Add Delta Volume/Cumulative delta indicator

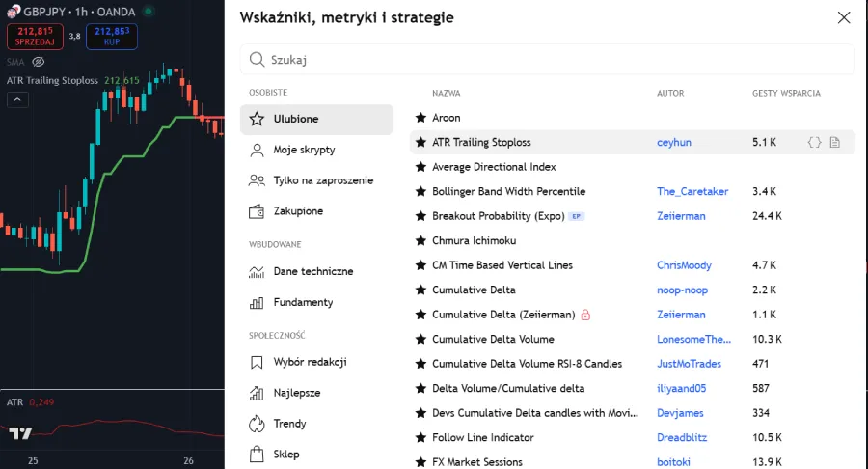click(x=632, y=388)
